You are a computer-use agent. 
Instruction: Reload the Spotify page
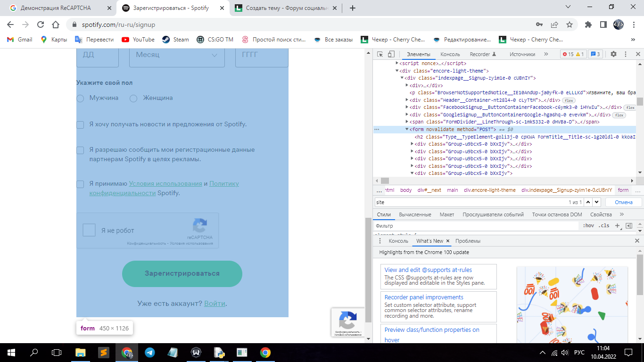41,25
